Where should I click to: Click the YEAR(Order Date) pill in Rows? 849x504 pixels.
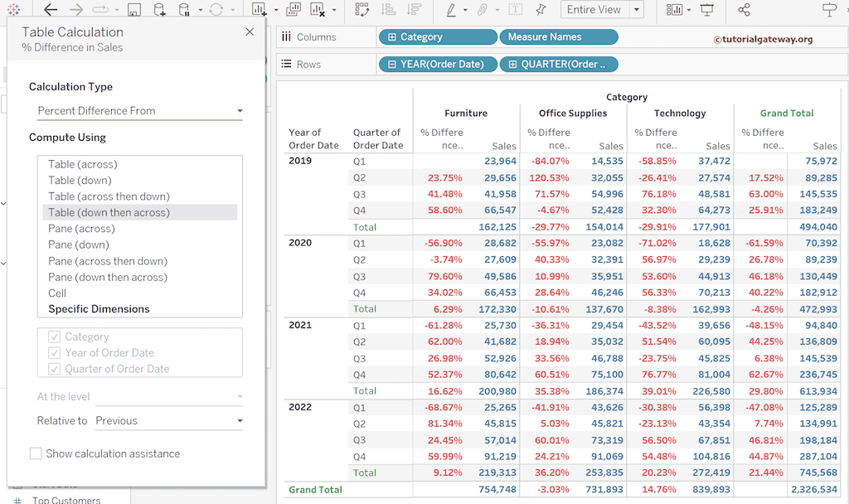438,65
